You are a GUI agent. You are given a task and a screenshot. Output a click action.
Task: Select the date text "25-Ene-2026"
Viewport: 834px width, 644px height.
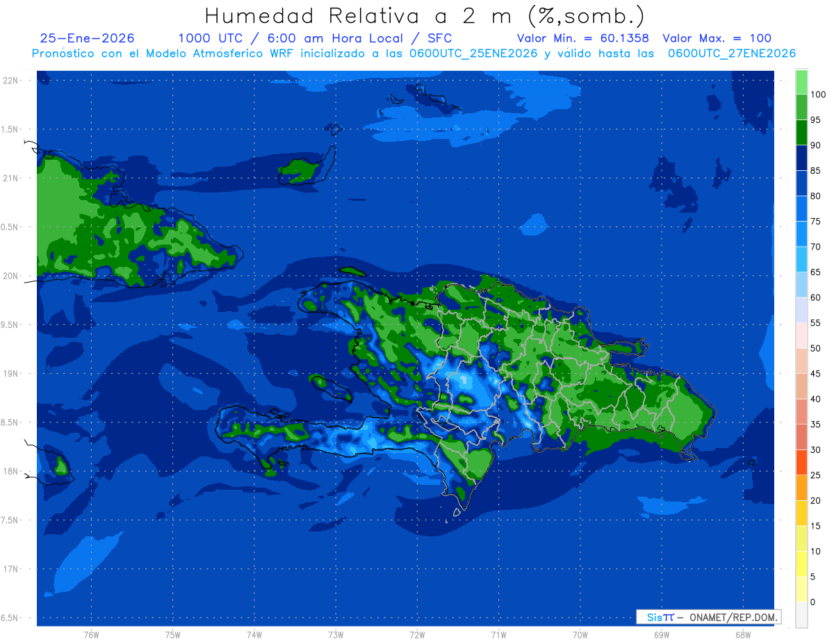tap(88, 39)
